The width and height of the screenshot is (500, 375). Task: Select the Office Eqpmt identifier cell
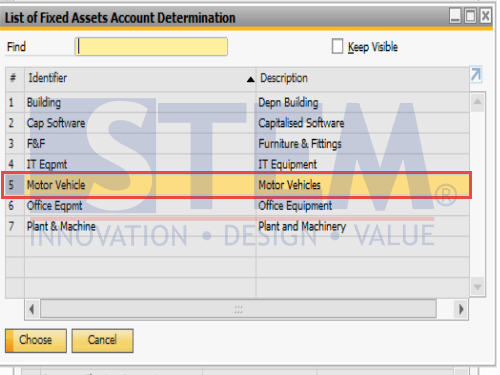click(x=140, y=206)
